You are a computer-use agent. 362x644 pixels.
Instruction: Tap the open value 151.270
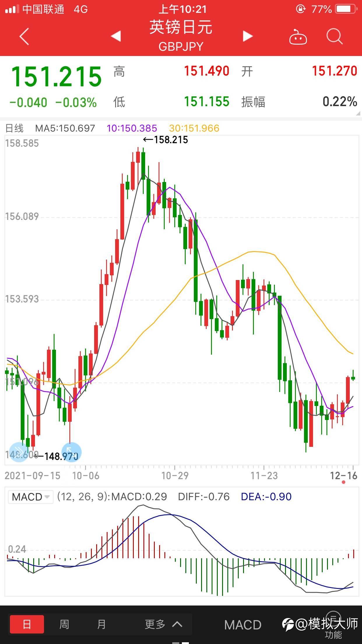[x=335, y=71]
